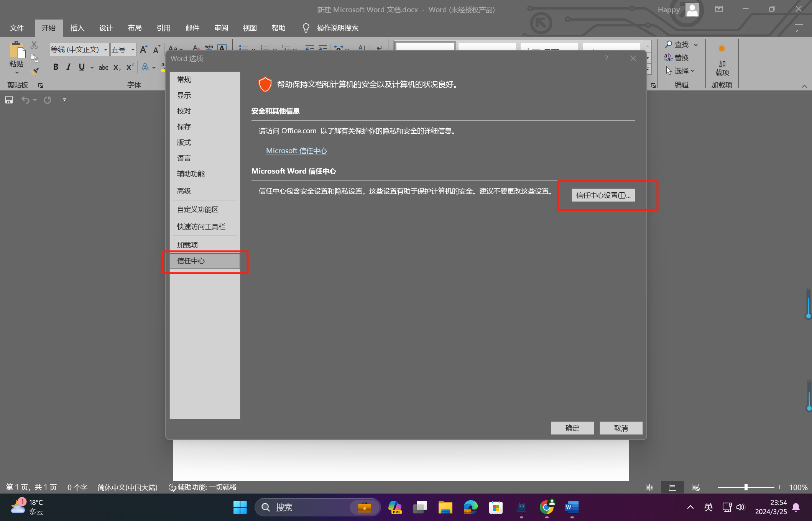Open the Word app on the taskbar
The image size is (812, 521).
click(572, 507)
